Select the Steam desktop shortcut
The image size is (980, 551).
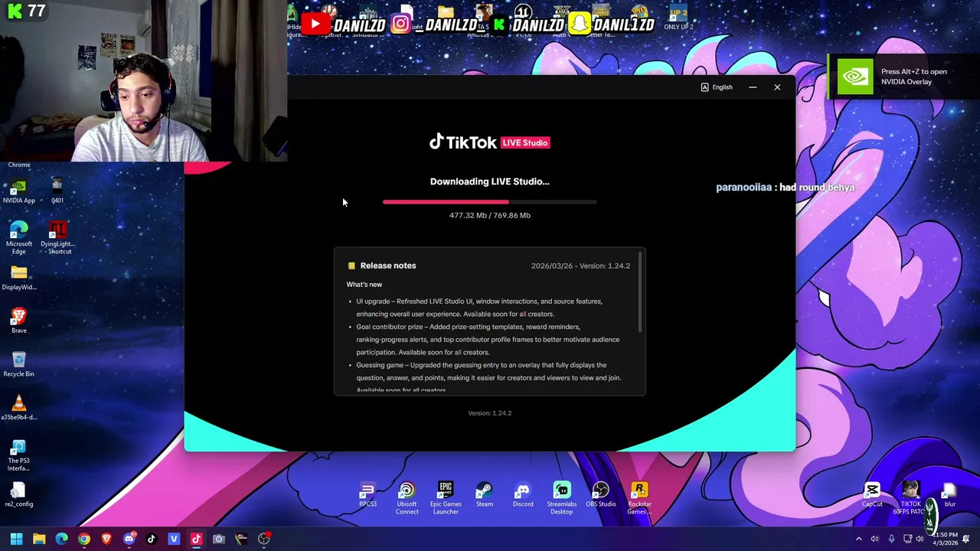click(484, 494)
